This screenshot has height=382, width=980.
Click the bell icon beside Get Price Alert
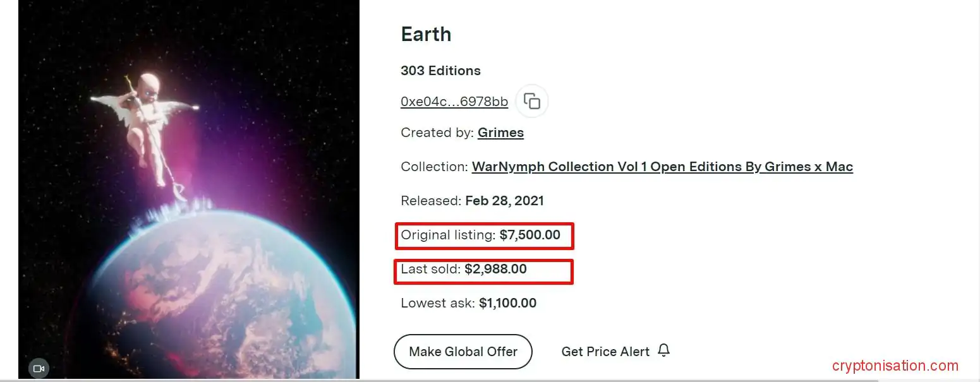[663, 350]
